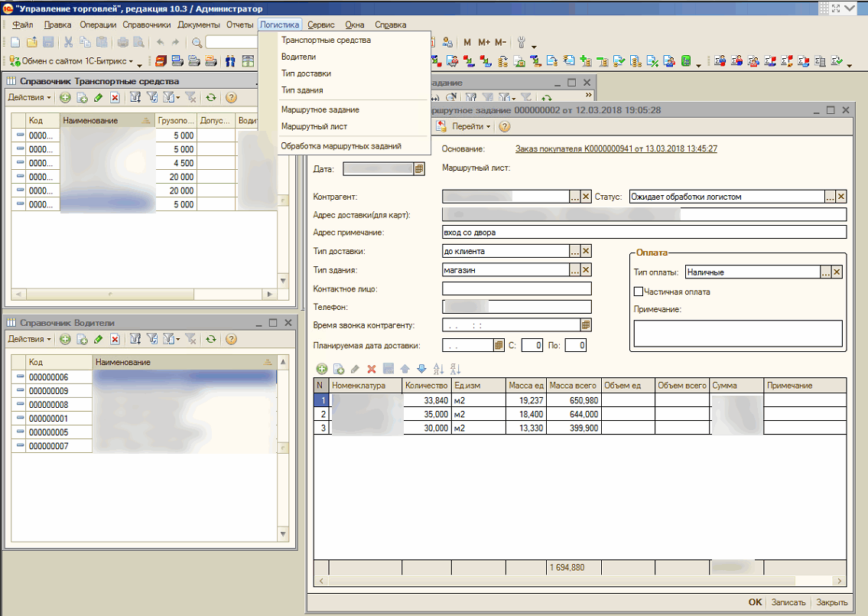Click red delete-mark icon in Водители toolbar

point(115,339)
